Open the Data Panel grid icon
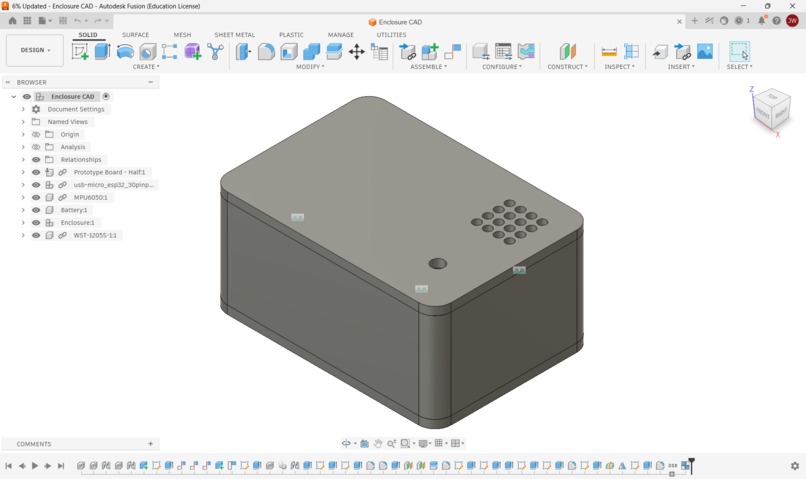 27,21
